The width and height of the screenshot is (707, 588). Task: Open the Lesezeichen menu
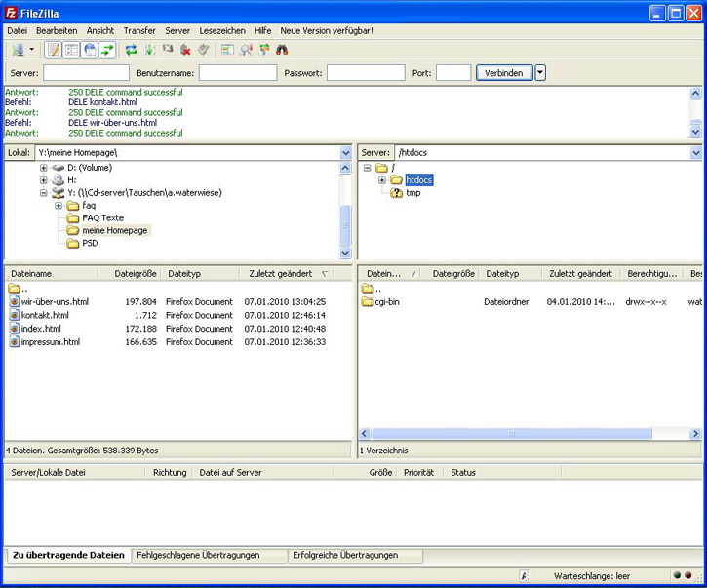223,30
